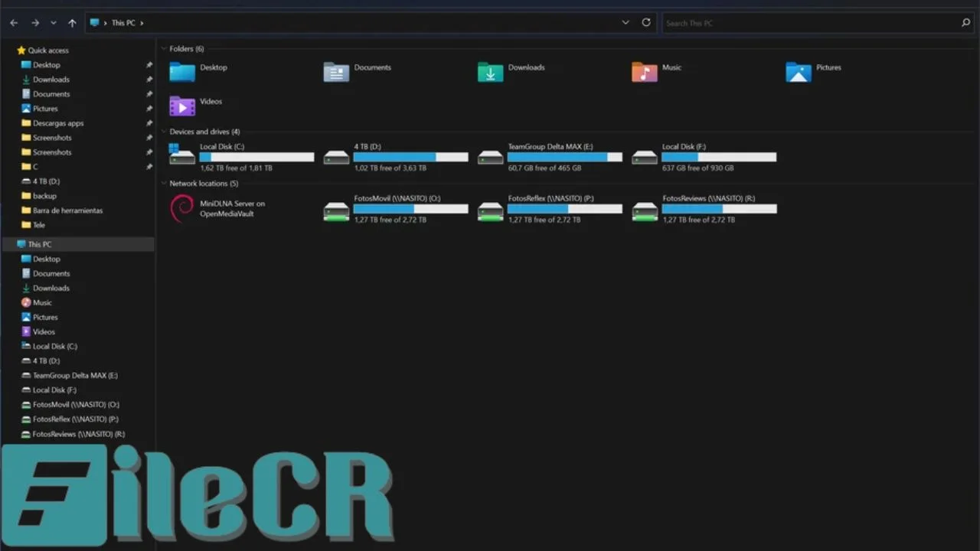Unpin Desktop using its pin icon
980x551 pixels.
tap(149, 65)
